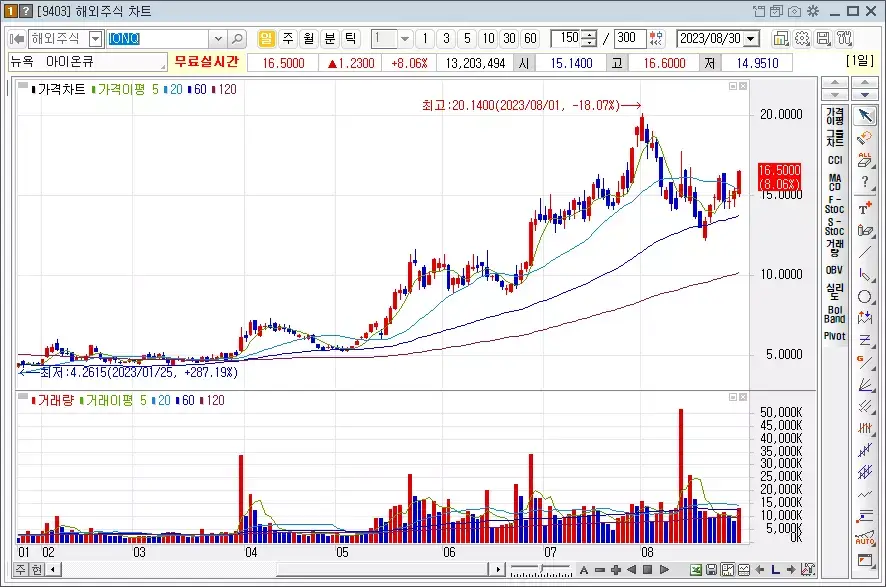Viewport: 886px width, 587px height.
Task: Select daily 일 chart period
Action: click(x=266, y=38)
